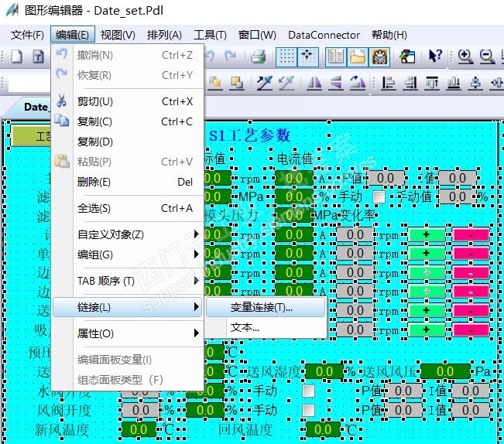Toggle the snap-to-grid icon
This screenshot has height=444, width=504.
[x=308, y=57]
